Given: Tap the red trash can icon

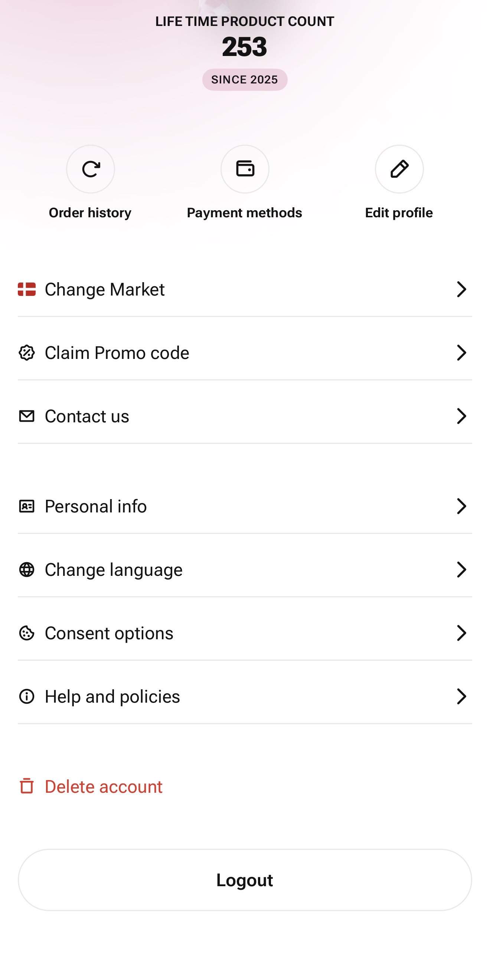Looking at the screenshot, I should pyautogui.click(x=27, y=786).
